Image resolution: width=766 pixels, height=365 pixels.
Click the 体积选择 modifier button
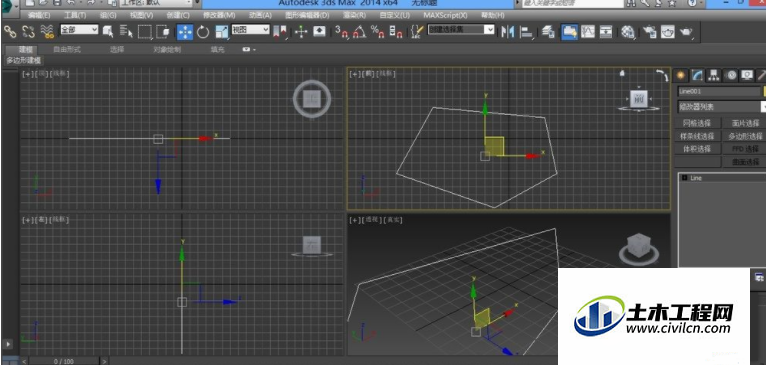(x=697, y=149)
